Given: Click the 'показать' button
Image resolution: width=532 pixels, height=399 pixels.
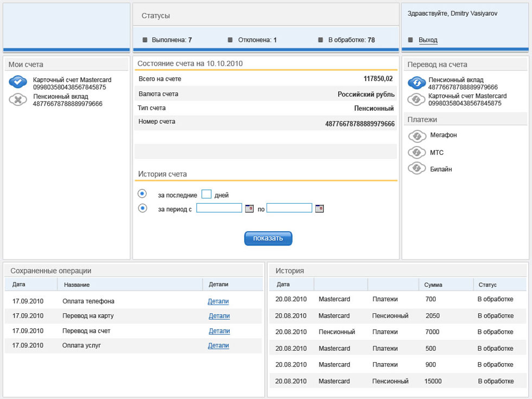Looking at the screenshot, I should pyautogui.click(x=268, y=238).
